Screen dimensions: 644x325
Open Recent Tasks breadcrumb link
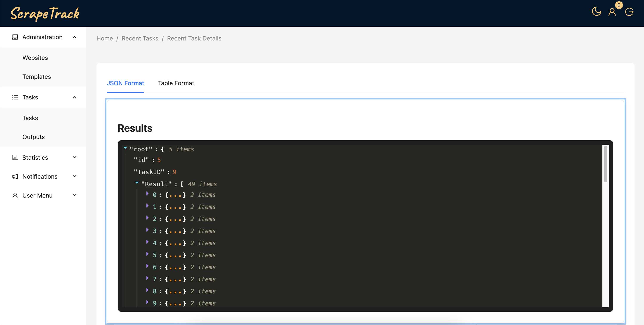click(x=140, y=38)
